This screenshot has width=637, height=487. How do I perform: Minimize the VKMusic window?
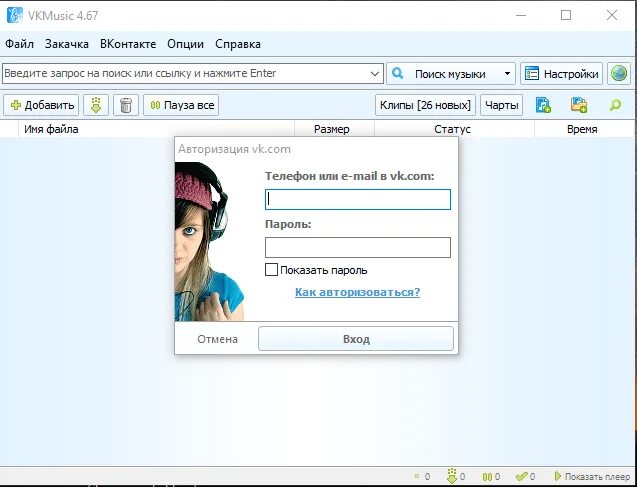(x=521, y=15)
